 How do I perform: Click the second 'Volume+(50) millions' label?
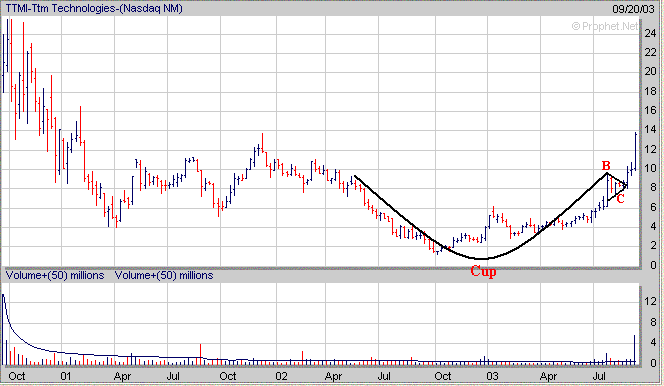click(x=164, y=276)
